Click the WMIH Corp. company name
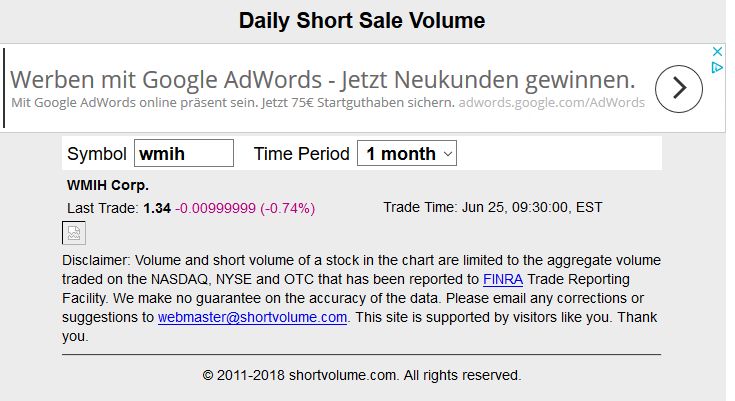This screenshot has height=401, width=735. (108, 185)
